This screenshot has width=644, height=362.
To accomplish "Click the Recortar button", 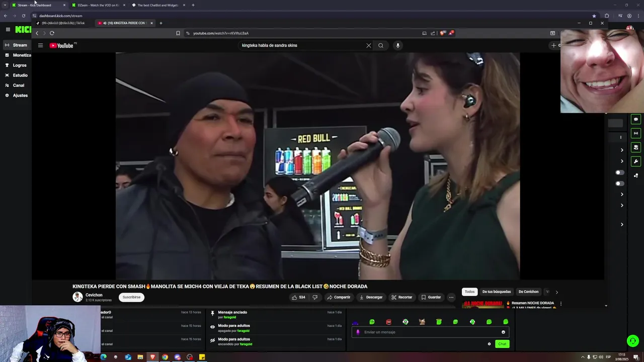I will click(x=402, y=297).
